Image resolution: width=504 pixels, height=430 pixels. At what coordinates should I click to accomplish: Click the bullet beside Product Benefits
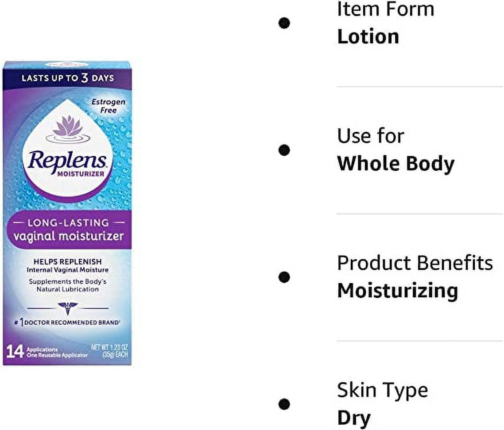point(284,277)
